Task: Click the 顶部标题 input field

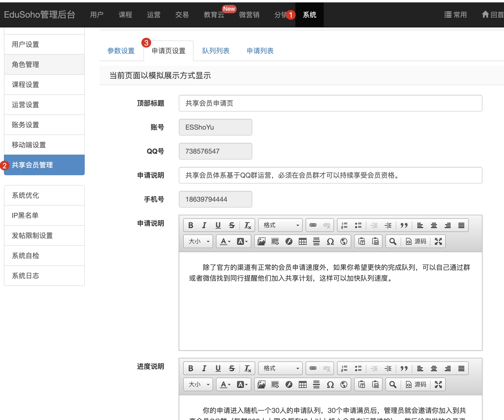Action: click(x=330, y=103)
